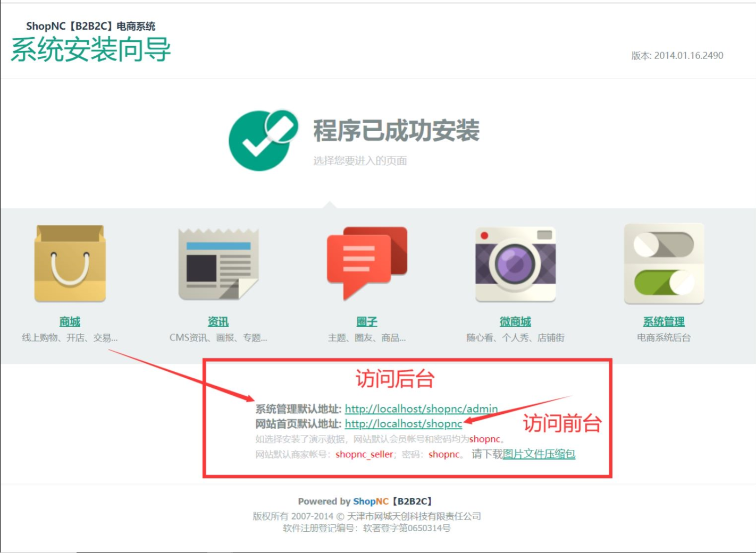Click the 系统安装向导 heading
The width and height of the screenshot is (756, 553).
coord(91,49)
